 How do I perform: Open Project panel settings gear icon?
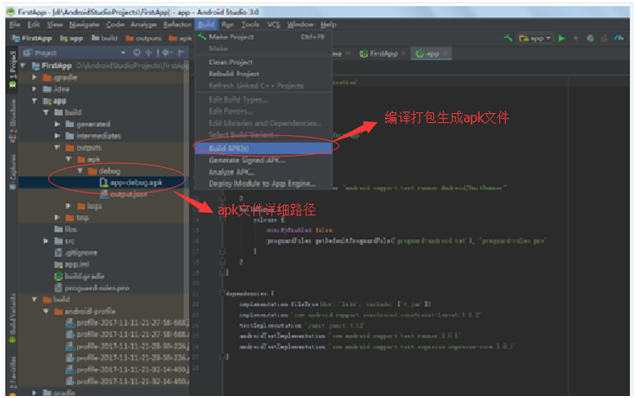point(165,53)
